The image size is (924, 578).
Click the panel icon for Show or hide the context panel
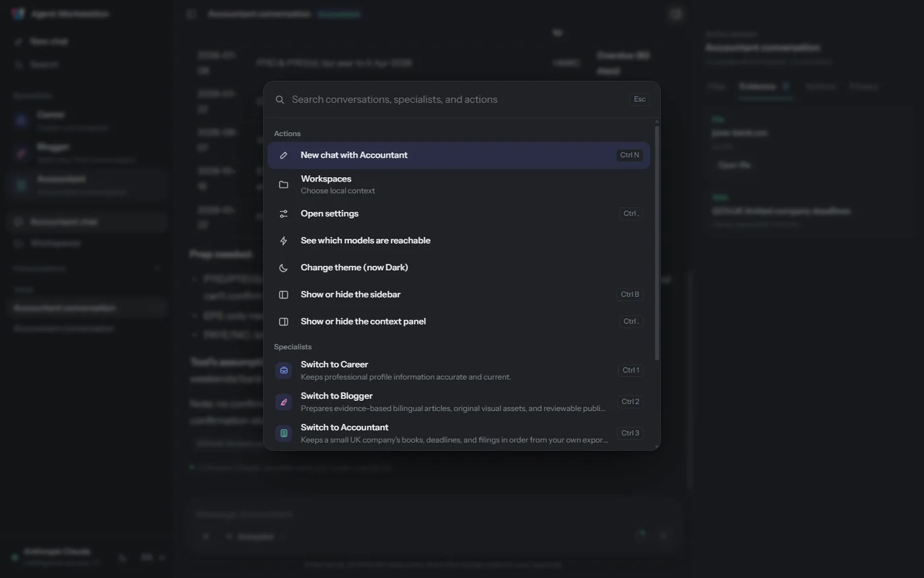click(x=284, y=322)
